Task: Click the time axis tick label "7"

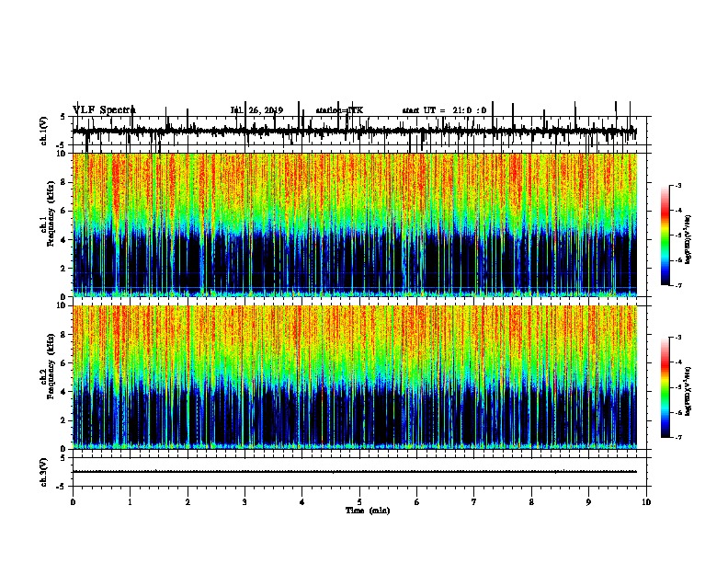Action: pos(474,502)
